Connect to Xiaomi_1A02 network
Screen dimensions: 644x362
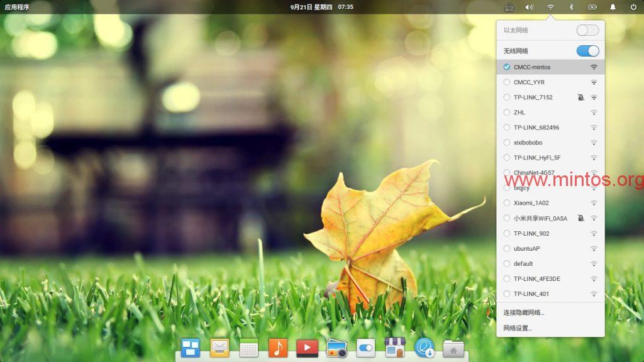[550, 203]
